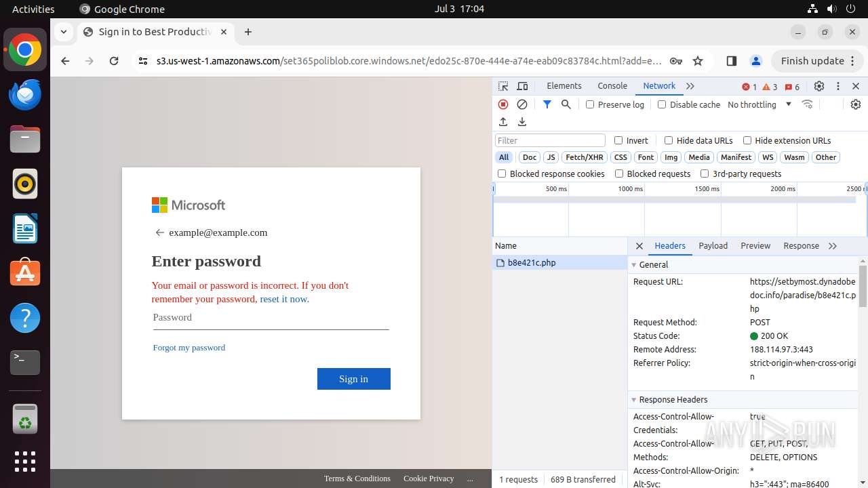868x488 pixels.
Task: Open the tab search dropdown
Action: tap(63, 32)
